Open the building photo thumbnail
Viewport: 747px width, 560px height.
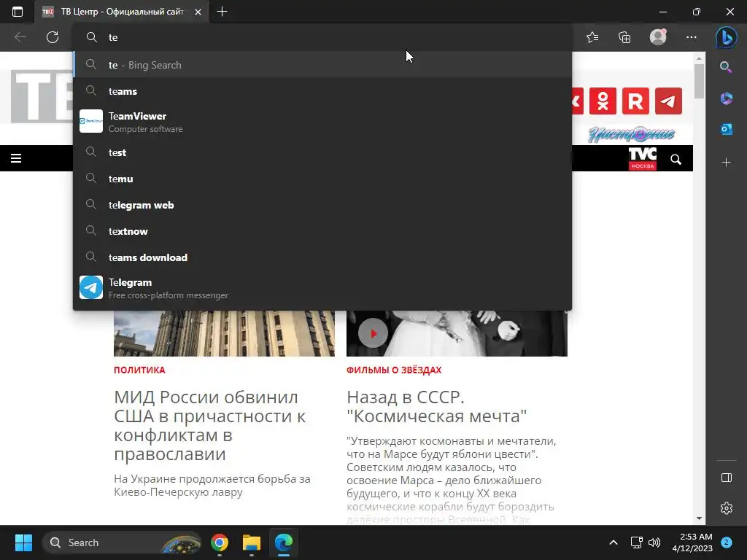[x=224, y=333]
